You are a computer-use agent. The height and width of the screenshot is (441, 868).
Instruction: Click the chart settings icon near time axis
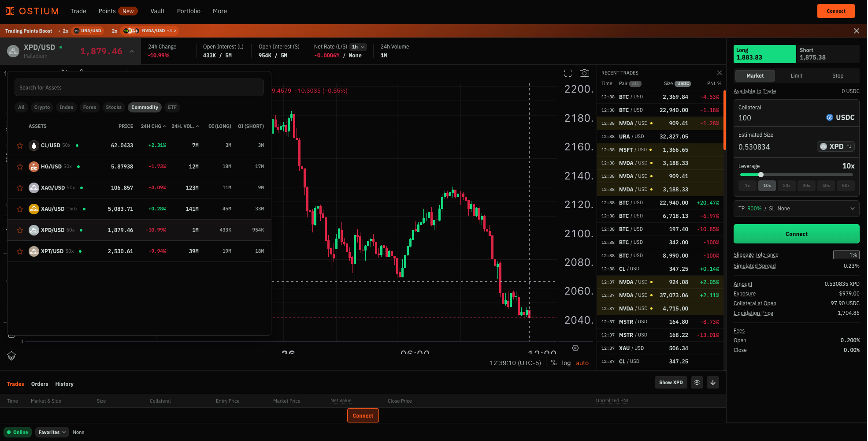(575, 348)
